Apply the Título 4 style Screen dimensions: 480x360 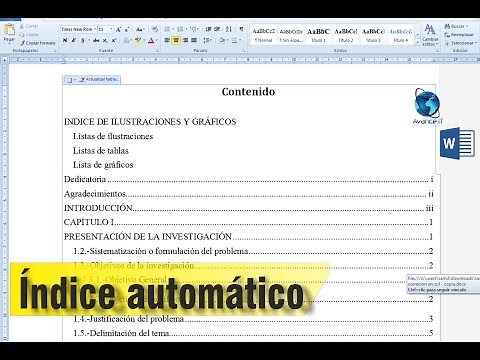[400, 35]
